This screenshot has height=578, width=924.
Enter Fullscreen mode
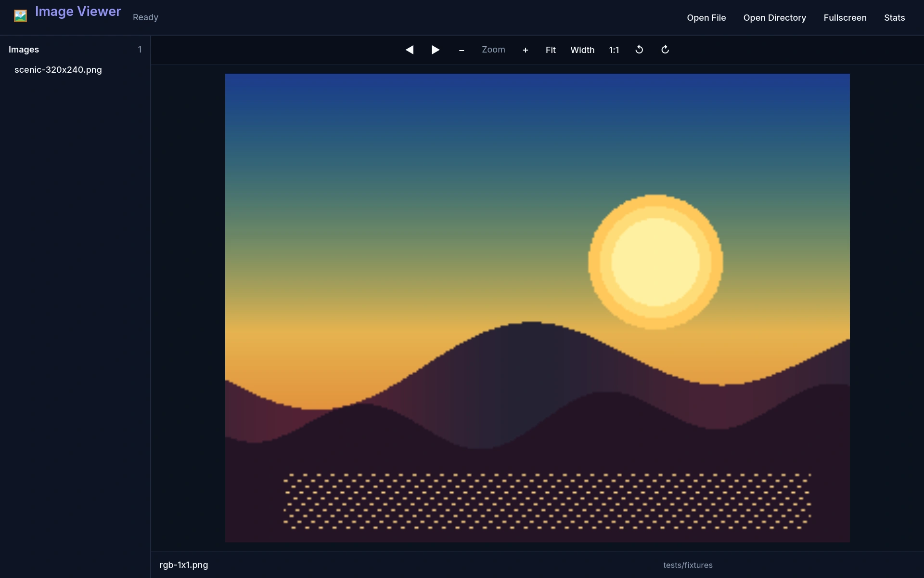point(845,18)
